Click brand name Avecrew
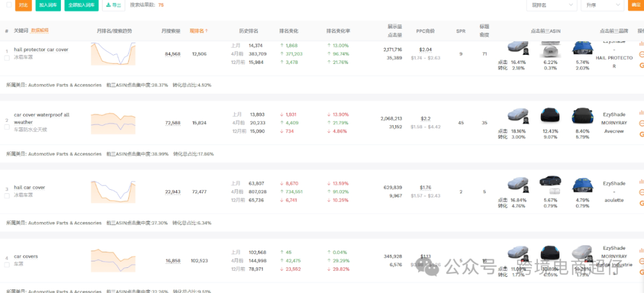 click(614, 132)
